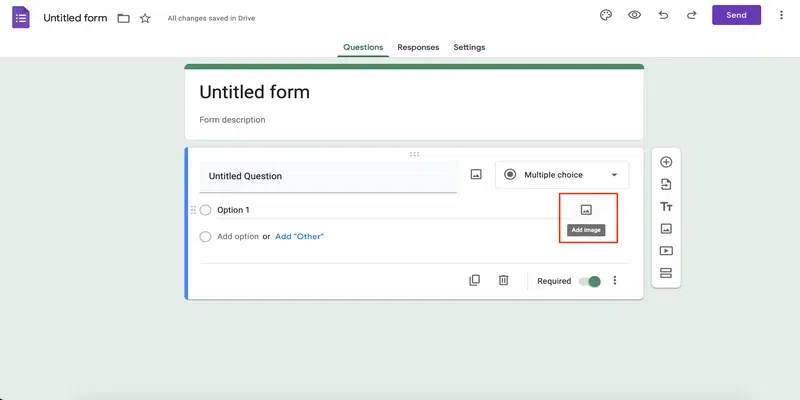This screenshot has height=400, width=800.
Task: Add a new question from sidebar
Action: 666,162
